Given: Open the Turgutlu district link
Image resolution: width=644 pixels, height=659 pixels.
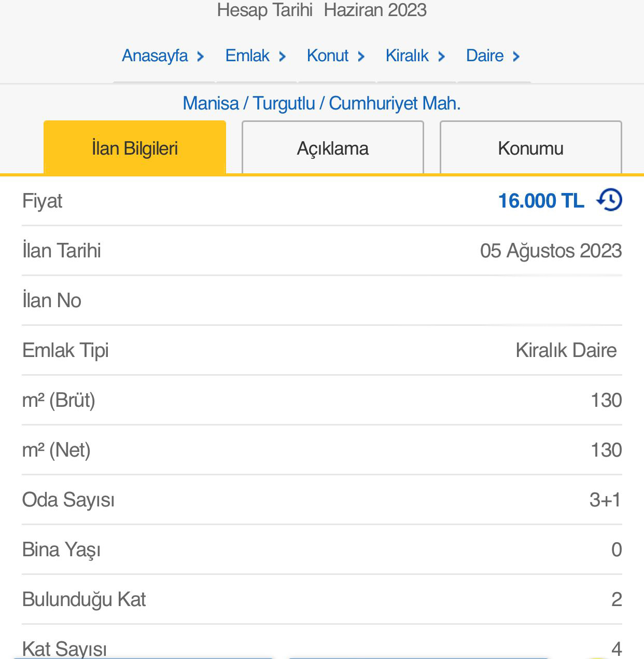Looking at the screenshot, I should click(284, 103).
